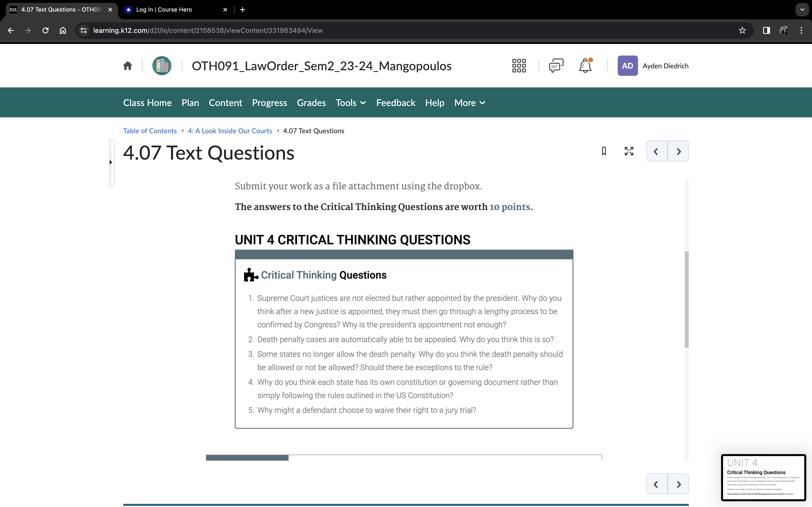The image size is (812, 507).
Task: Enter fullscreen view of the content
Action: (x=629, y=151)
